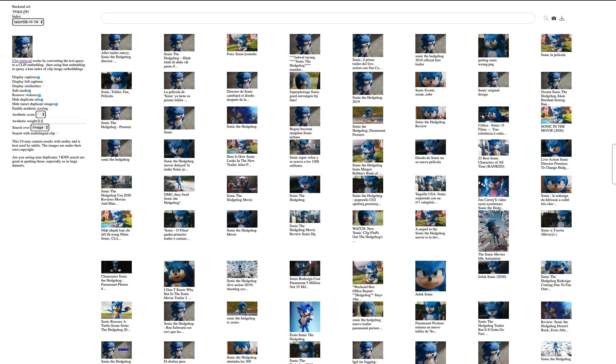616x364 pixels.
Task: Open 'Taquilla USA: Sonic' thumbnail
Action: coord(430,183)
